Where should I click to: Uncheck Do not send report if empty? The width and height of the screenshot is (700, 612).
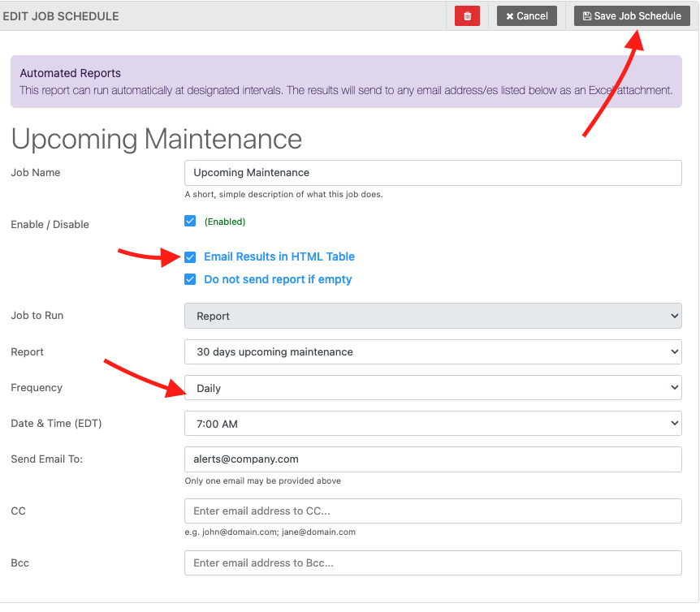pos(189,279)
